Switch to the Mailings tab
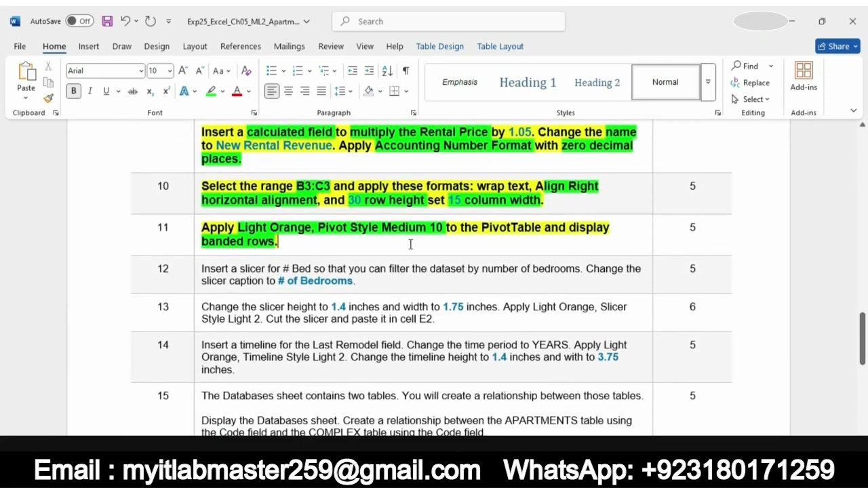868x488 pixels. pos(290,46)
